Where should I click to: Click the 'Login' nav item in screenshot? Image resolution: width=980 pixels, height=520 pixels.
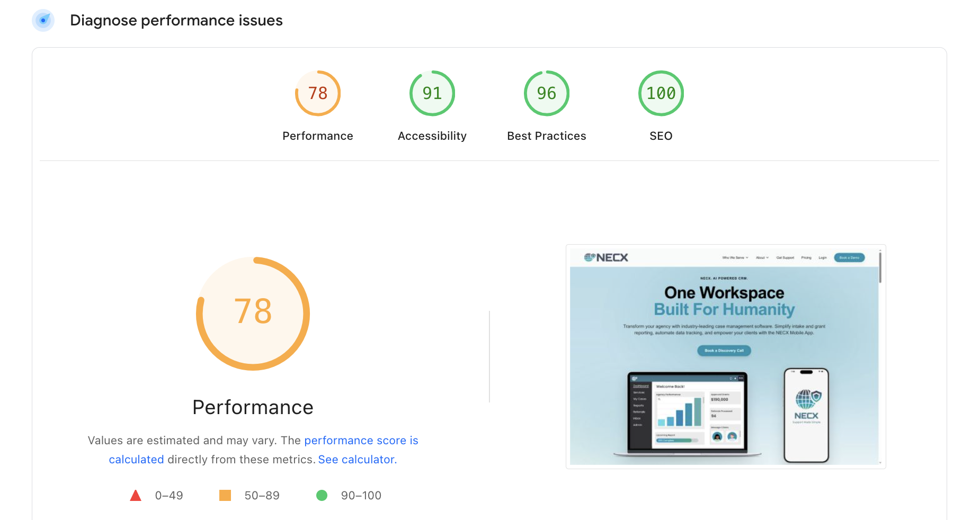pos(823,258)
